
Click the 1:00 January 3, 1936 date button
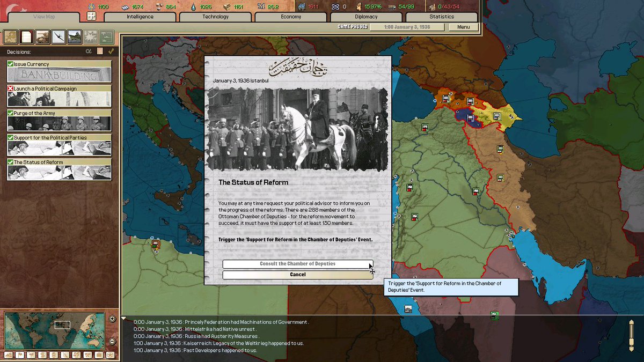pyautogui.click(x=407, y=27)
